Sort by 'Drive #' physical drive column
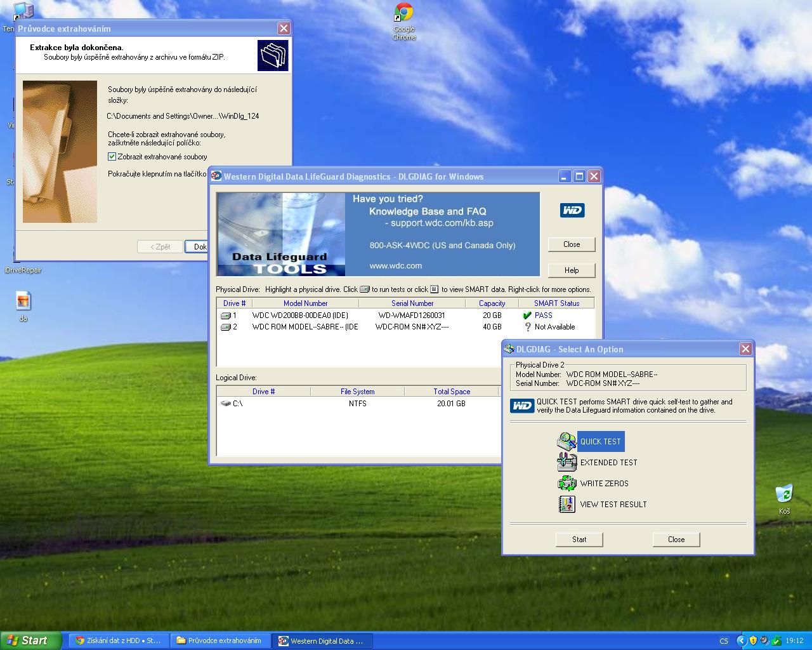 [234, 303]
